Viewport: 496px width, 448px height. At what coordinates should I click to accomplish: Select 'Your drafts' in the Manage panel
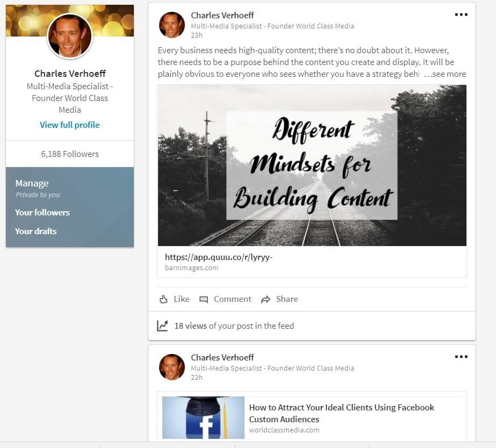coord(35,231)
